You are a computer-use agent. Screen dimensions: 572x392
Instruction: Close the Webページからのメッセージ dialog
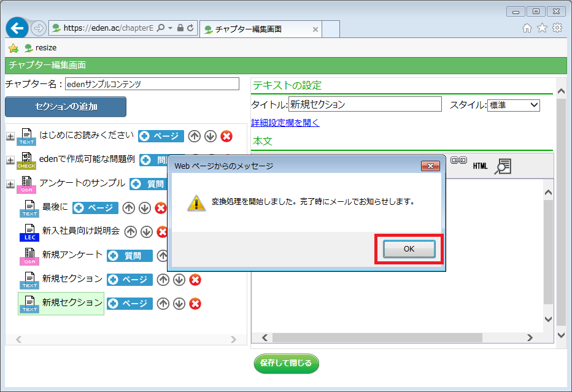pos(430,166)
